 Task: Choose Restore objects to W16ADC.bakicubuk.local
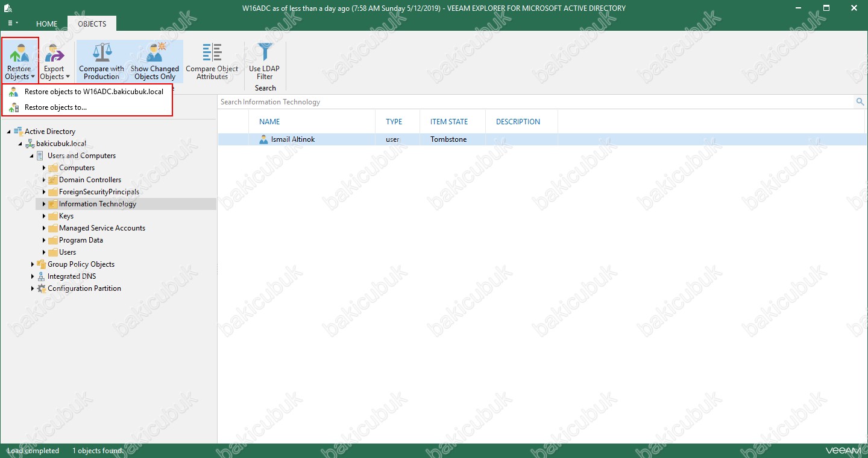(87, 92)
